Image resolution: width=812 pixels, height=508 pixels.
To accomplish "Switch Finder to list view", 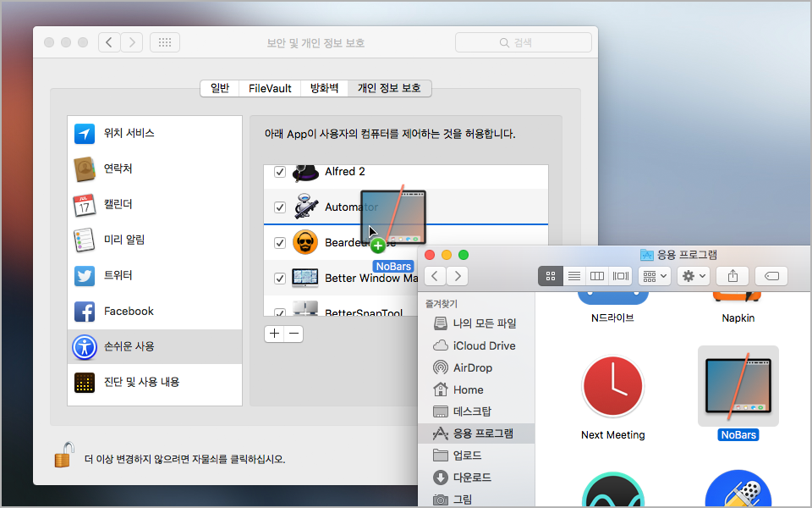I will (x=574, y=276).
